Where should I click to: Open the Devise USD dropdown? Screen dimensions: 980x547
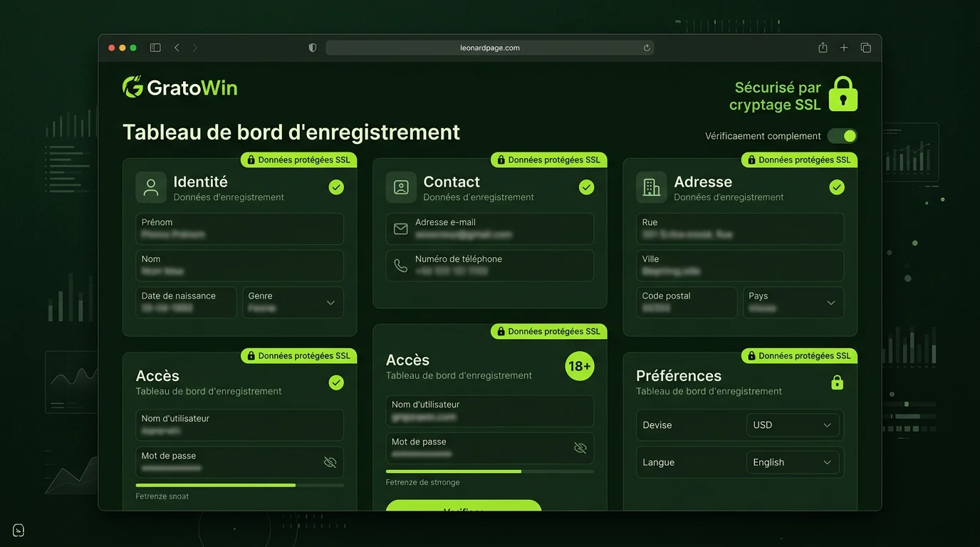pos(793,425)
